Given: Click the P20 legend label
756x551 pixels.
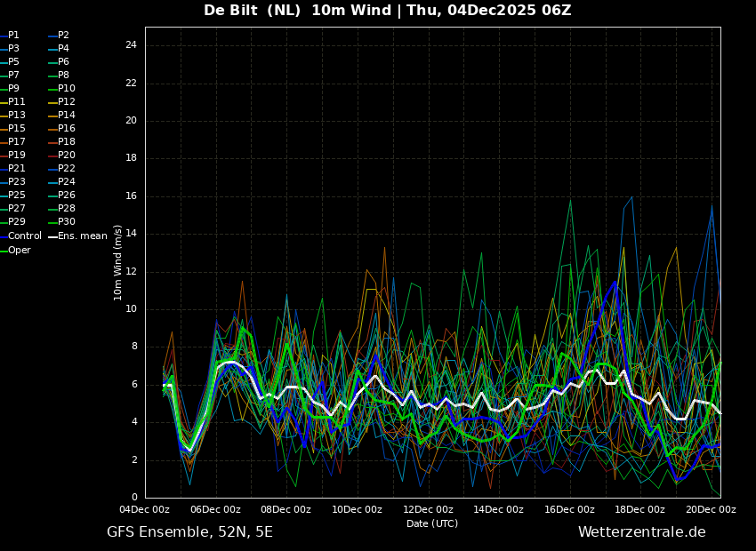Looking at the screenshot, I should pyautogui.click(x=66, y=156).
